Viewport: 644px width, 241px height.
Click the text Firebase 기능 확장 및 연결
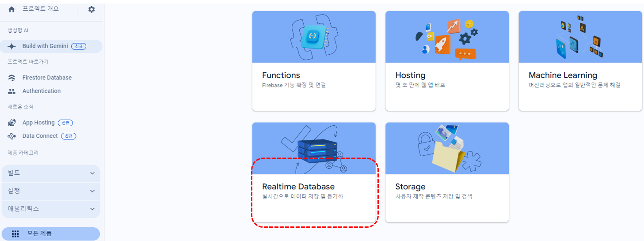(x=294, y=85)
